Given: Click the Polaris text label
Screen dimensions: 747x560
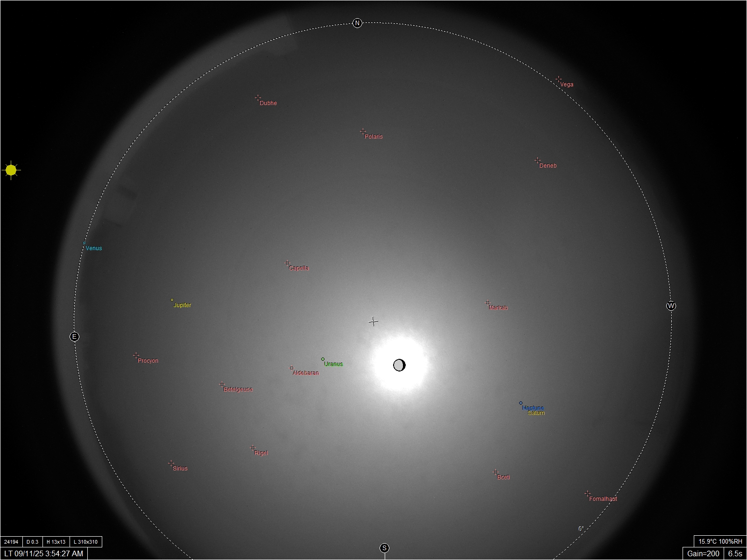Looking at the screenshot, I should click(373, 137).
